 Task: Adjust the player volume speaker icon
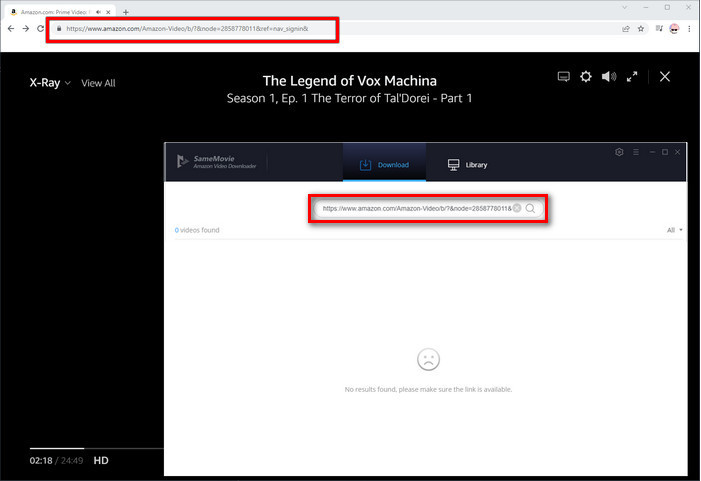608,77
